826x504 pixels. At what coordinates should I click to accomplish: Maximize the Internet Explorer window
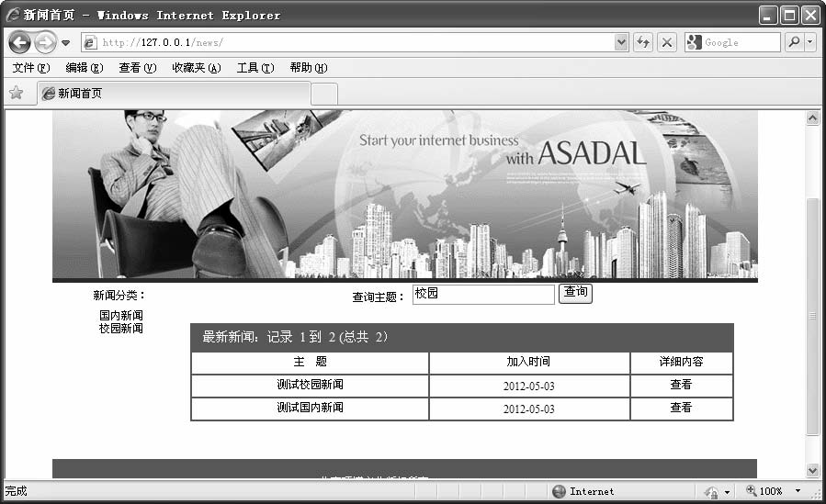(x=789, y=16)
